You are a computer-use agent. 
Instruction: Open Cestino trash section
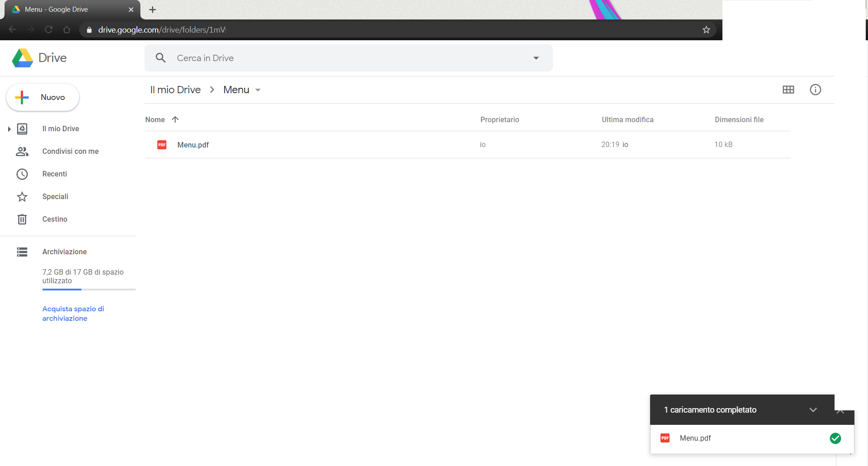[55, 219]
